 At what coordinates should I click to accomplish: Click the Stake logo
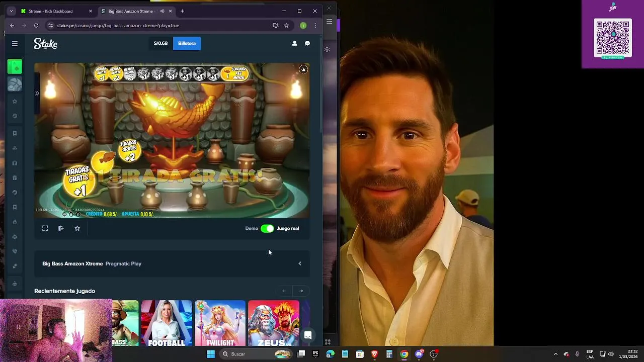coord(45,44)
